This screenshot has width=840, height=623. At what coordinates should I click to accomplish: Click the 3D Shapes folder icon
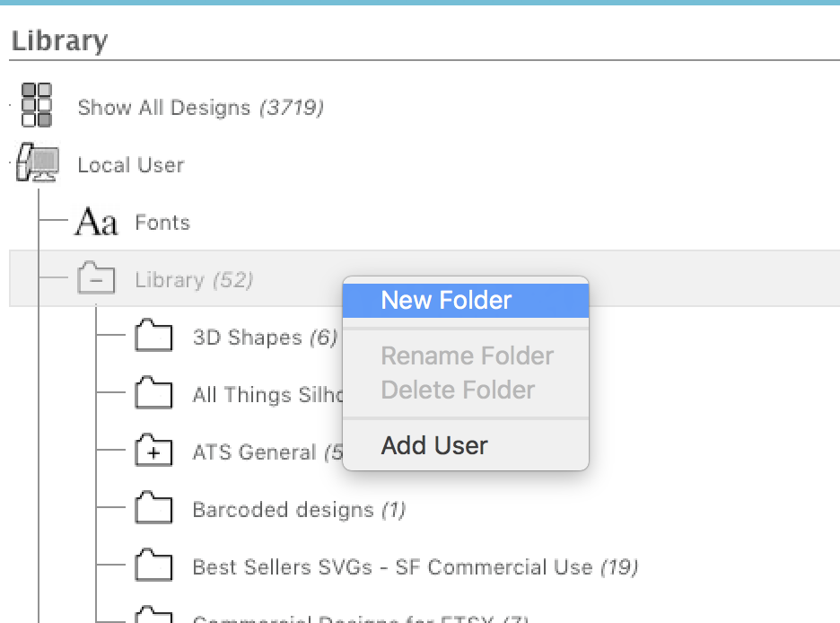[x=153, y=337]
